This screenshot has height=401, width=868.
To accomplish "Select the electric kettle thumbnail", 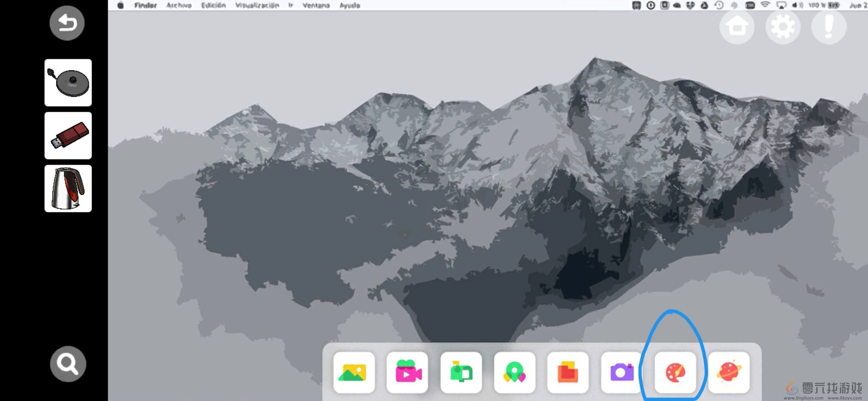I will 68,189.
